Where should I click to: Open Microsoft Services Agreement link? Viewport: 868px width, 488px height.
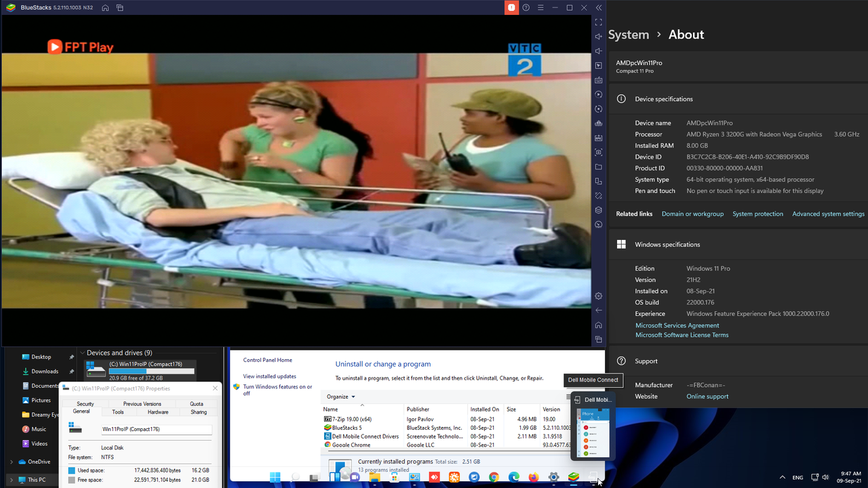677,326
